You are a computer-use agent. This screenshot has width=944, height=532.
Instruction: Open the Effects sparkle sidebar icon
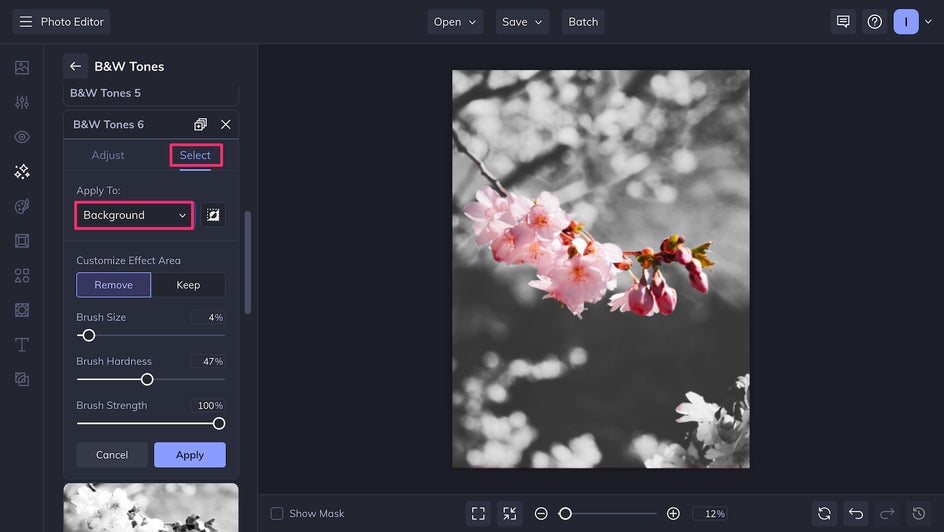click(x=22, y=172)
